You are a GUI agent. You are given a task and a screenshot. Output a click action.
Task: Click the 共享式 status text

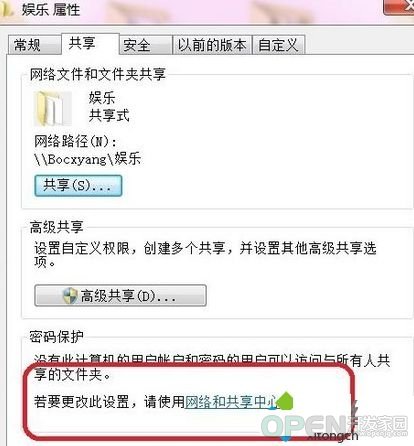[x=109, y=115]
